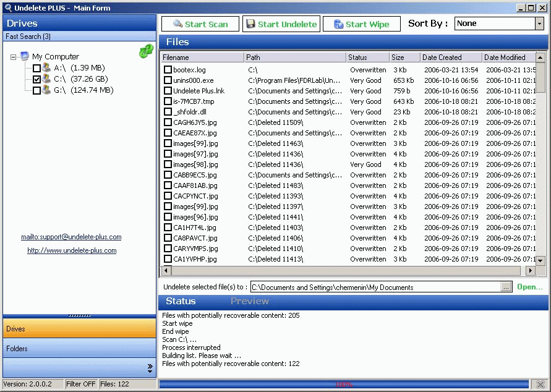551x392 pixels.
Task: Check the A:\ drive checkbox
Action: [36, 68]
